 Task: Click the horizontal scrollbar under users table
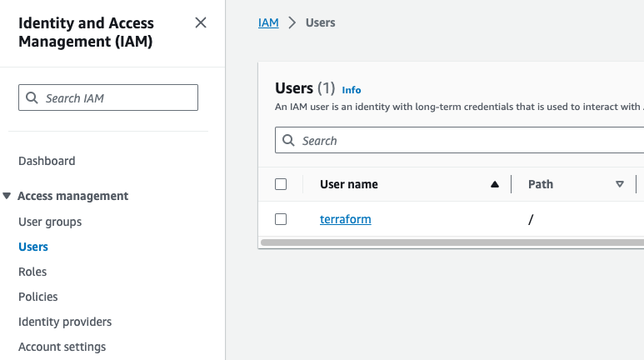click(452, 242)
